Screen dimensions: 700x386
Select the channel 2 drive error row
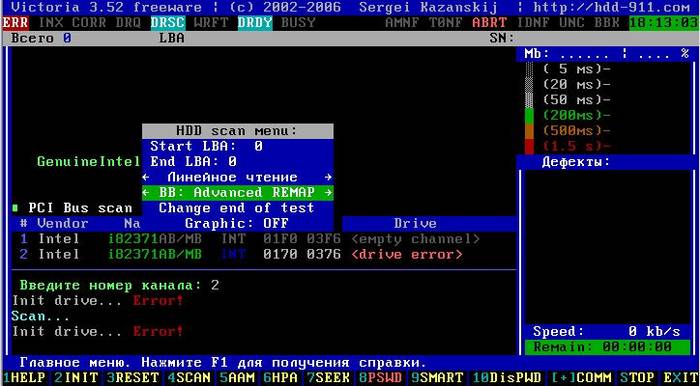(241, 254)
